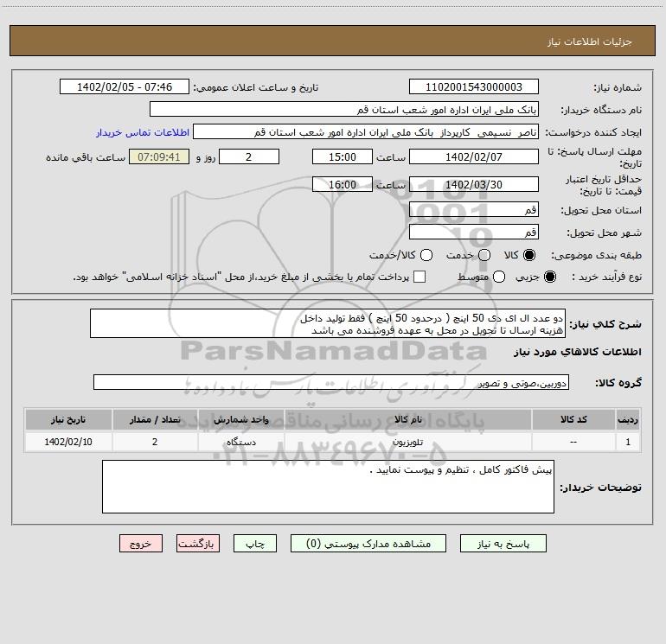Click the تاریخ نیاز column header
The width and height of the screenshot is (666, 644).
[x=68, y=419]
